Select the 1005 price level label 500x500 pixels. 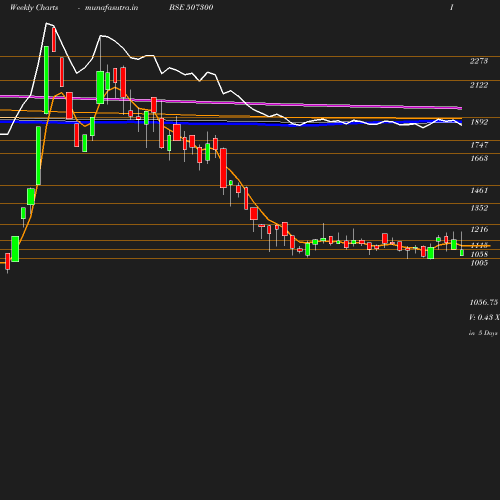pos(479,263)
